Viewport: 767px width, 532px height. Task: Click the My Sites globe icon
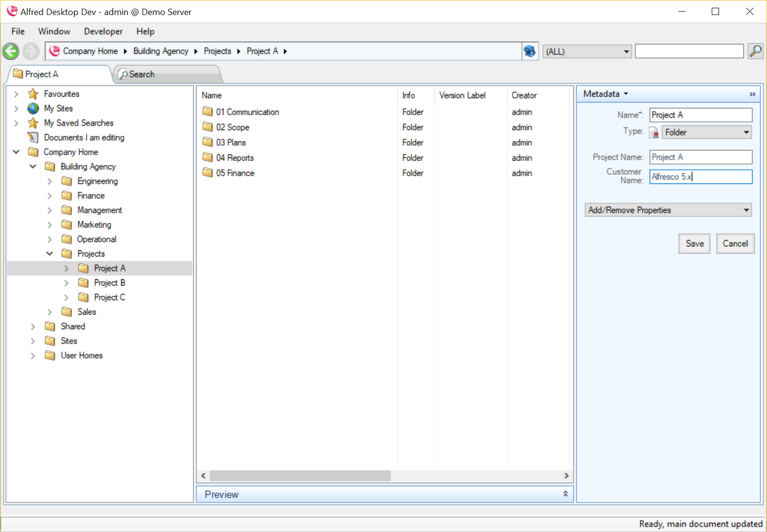click(x=33, y=108)
